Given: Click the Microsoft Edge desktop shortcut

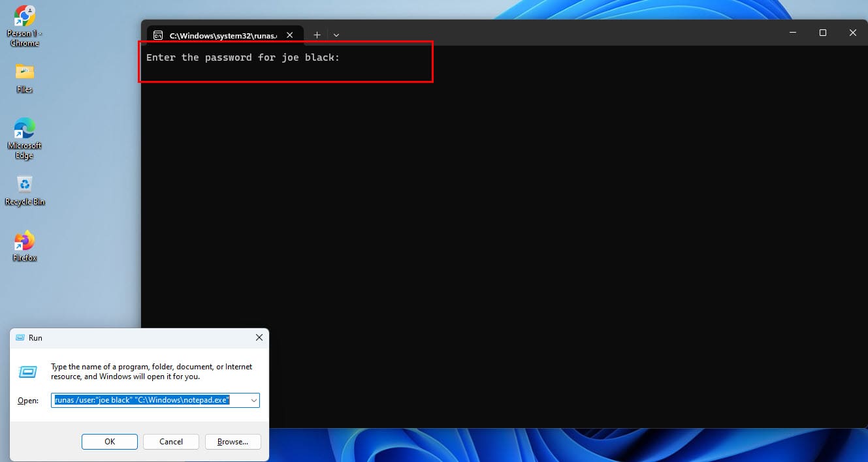Looking at the screenshot, I should tap(24, 129).
